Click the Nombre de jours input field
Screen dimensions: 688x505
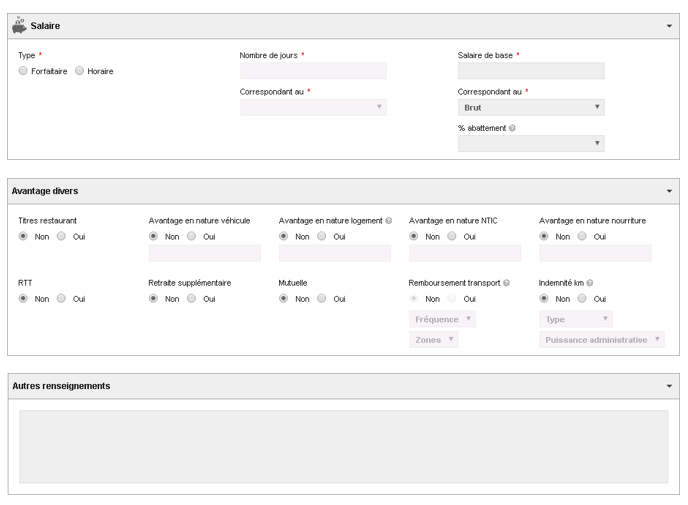coord(313,71)
